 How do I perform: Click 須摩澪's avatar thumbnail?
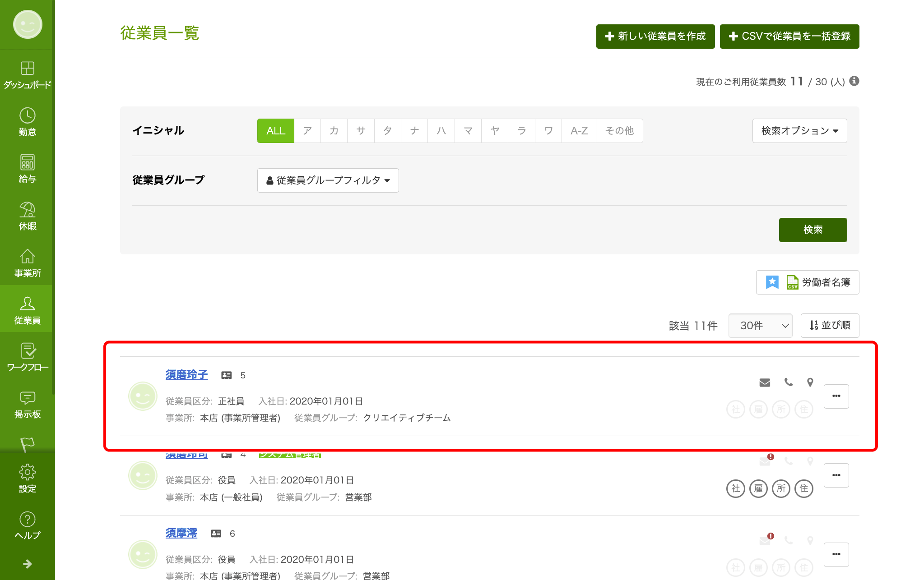pos(143,555)
